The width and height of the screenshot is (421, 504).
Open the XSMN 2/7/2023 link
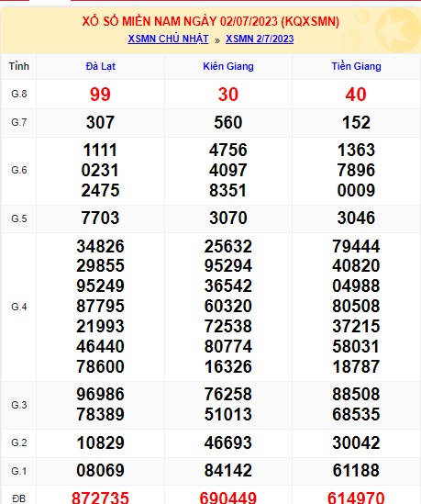coord(260,39)
